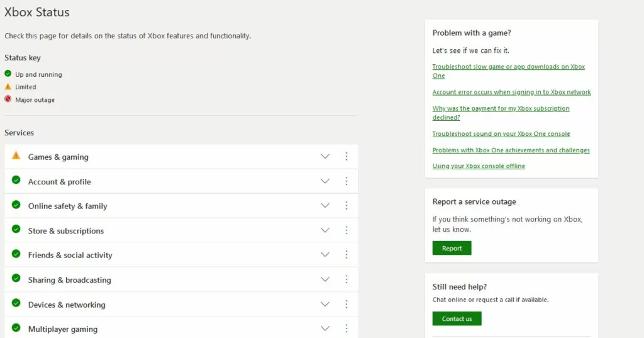
Task: Click green check icon for Devices & networking
Action: point(16,303)
